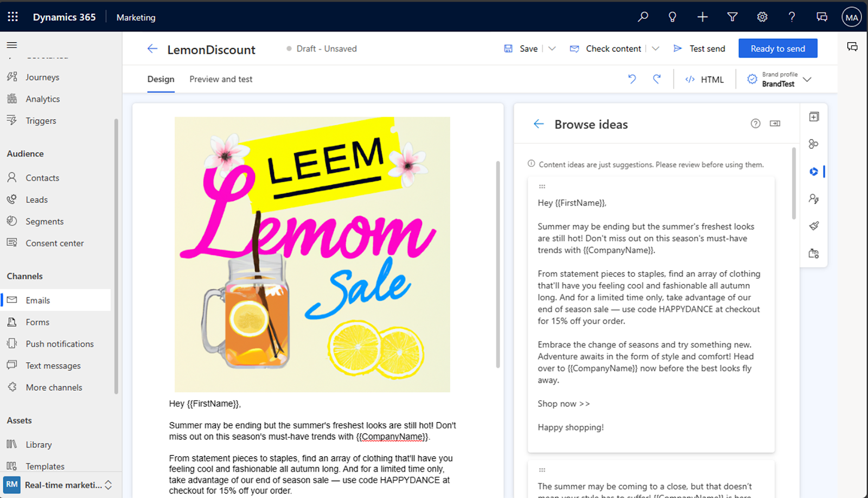868x498 pixels.
Task: Click the Browse ideas panel scrollbar
Action: tap(794, 183)
